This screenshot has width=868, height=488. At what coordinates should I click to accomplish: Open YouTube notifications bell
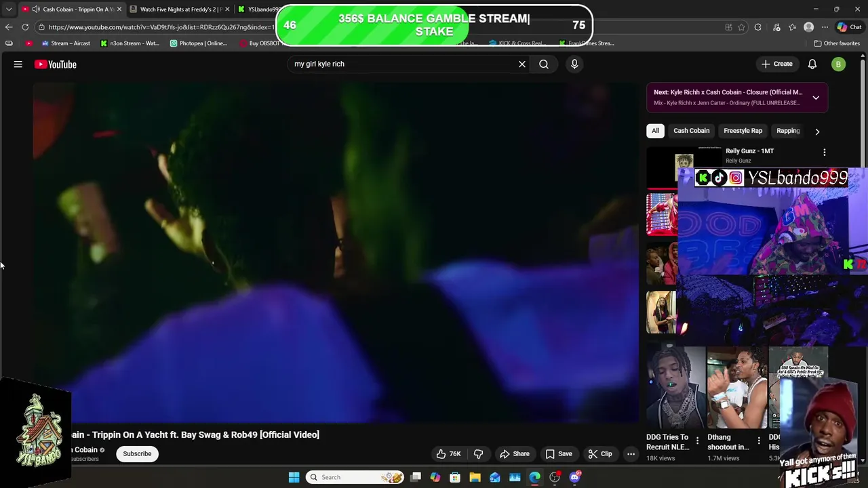click(812, 64)
